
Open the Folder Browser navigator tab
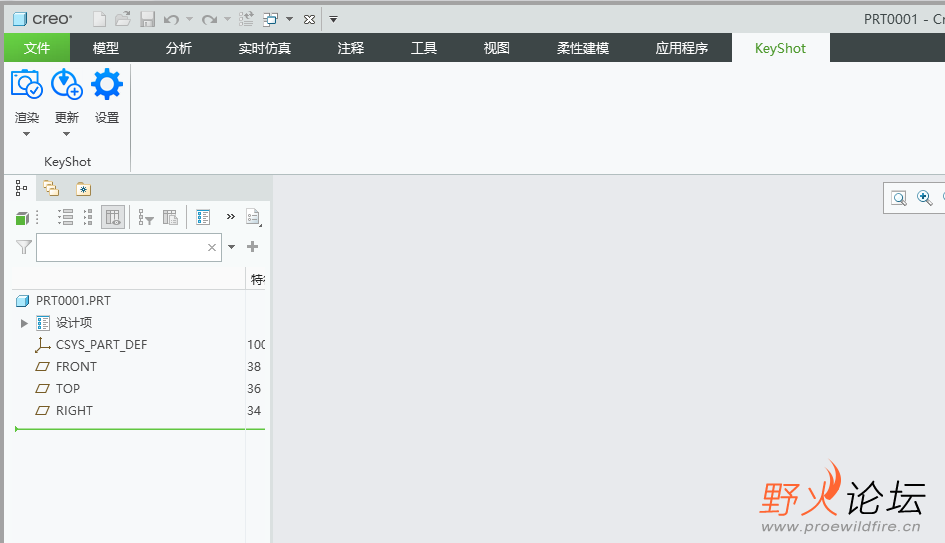[x=51, y=189]
